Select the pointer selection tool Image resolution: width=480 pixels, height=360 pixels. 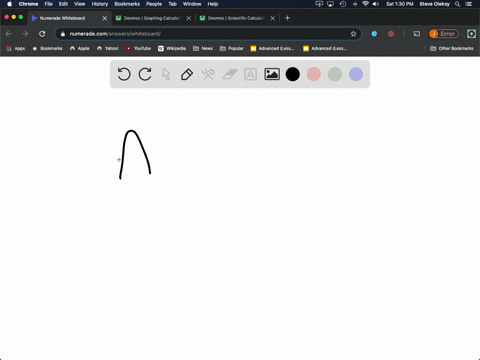point(166,74)
